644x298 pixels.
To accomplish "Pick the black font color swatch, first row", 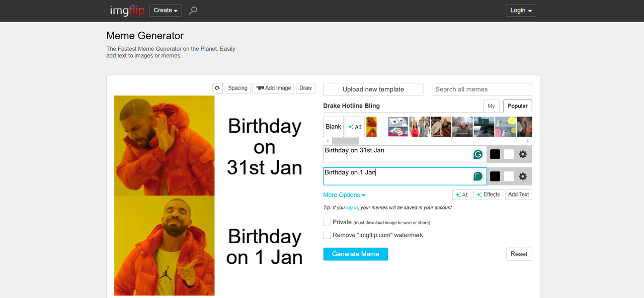I will point(495,154).
